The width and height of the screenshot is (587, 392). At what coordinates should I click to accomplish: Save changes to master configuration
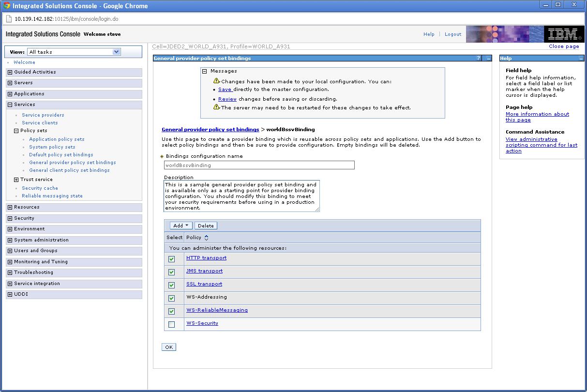[225, 90]
